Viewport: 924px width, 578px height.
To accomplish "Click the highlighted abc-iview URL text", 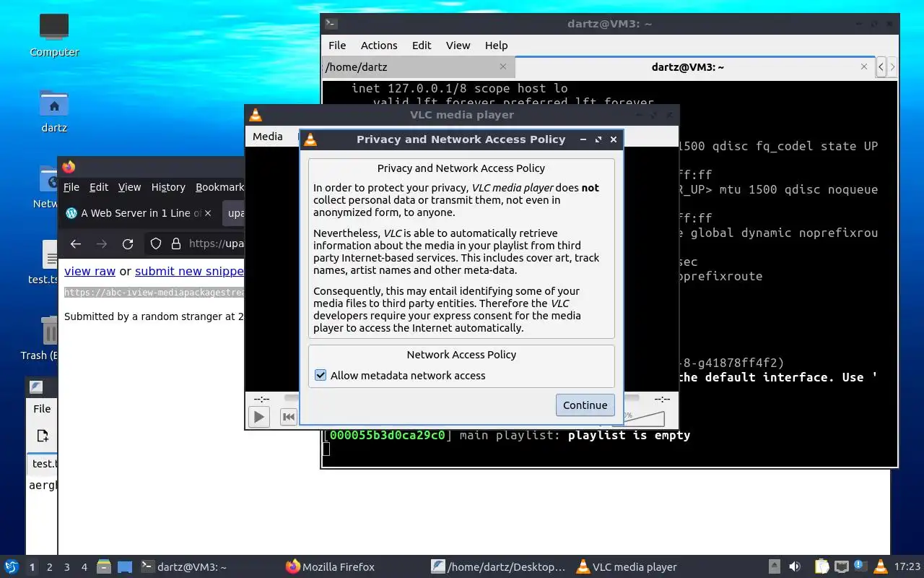I will [x=154, y=293].
